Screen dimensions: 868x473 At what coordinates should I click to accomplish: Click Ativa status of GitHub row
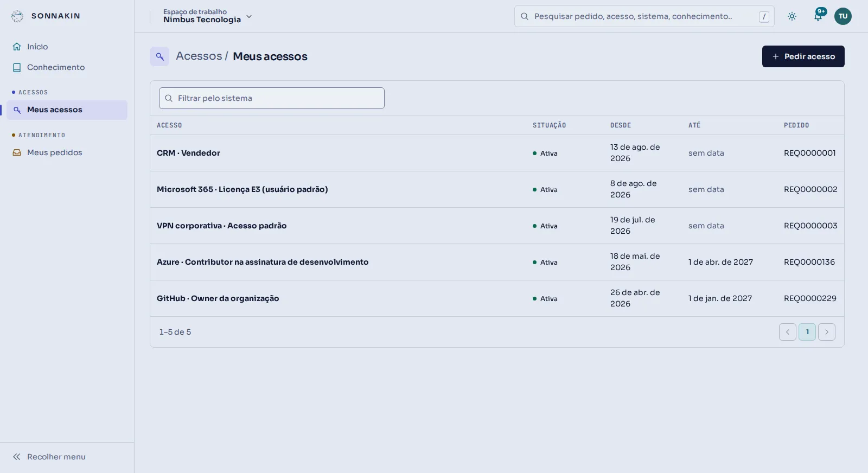coord(545,299)
